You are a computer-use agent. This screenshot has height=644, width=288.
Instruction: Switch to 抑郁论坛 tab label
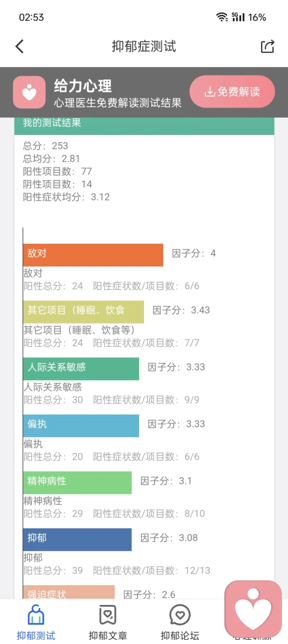coord(179,636)
